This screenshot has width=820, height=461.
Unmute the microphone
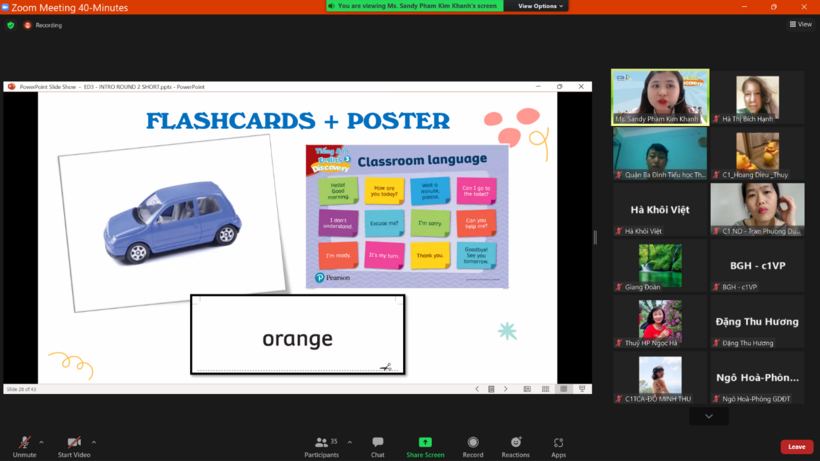pyautogui.click(x=24, y=443)
